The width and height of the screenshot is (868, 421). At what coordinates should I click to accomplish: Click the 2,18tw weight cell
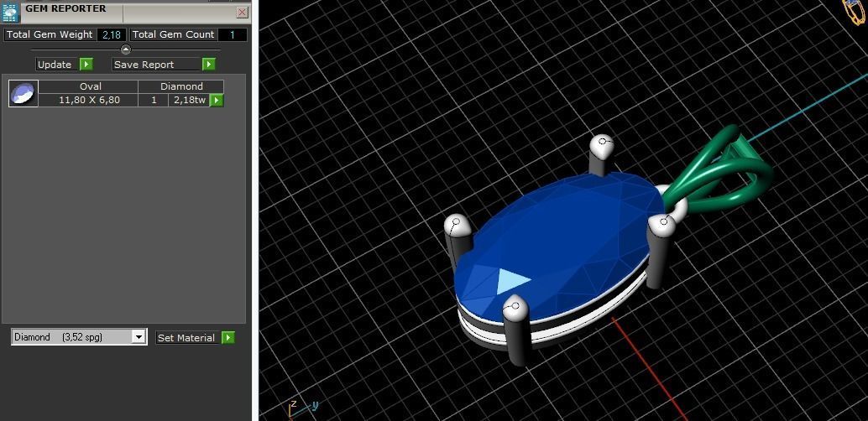click(190, 100)
